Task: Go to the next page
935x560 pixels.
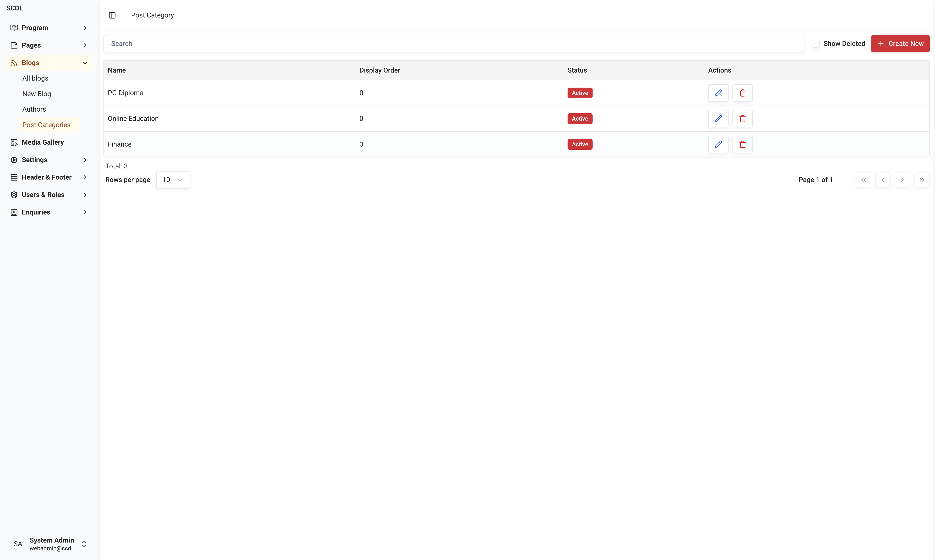Action: 902,180
